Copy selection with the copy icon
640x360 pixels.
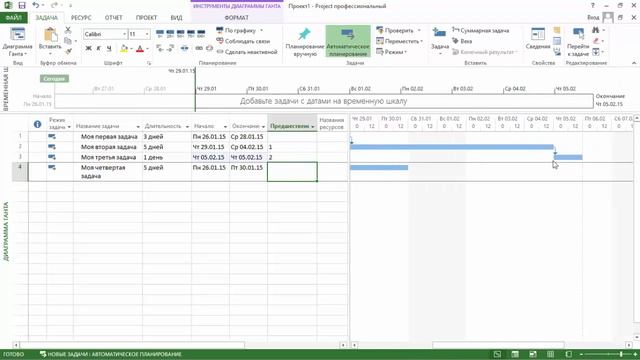(x=68, y=41)
